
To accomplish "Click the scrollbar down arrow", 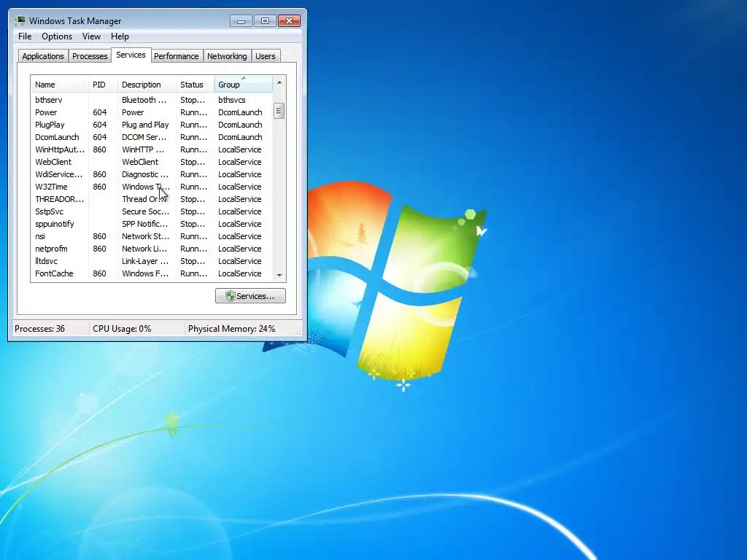I will pos(279,275).
